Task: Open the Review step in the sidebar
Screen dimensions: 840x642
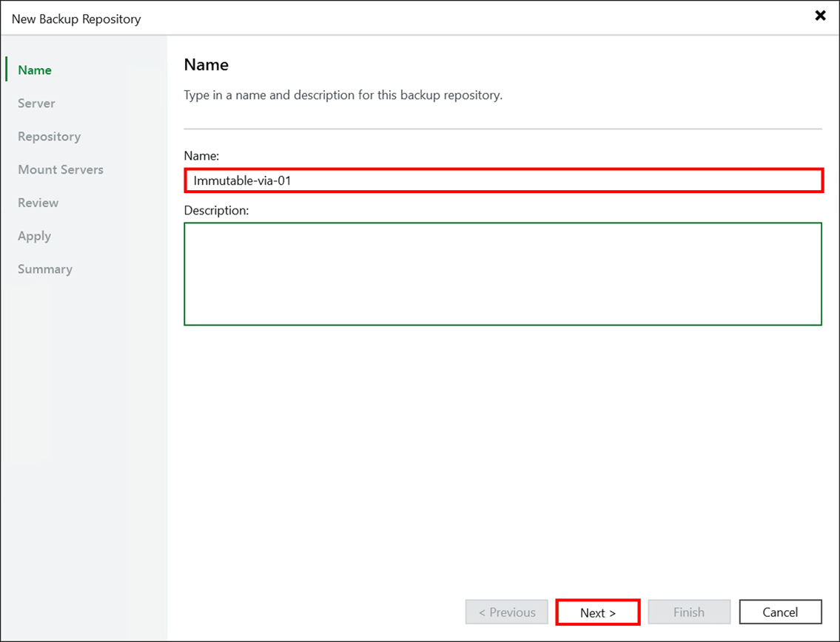Action: tap(38, 203)
